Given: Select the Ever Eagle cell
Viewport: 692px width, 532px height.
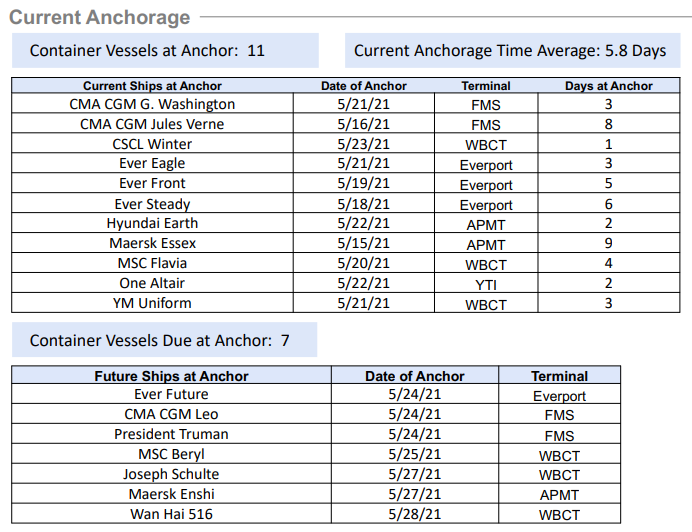Looking at the screenshot, I should [x=152, y=164].
